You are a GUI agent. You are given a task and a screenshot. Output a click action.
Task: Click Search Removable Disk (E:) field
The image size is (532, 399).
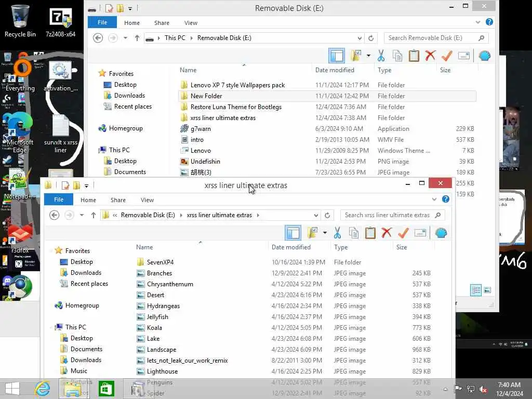[436, 38]
